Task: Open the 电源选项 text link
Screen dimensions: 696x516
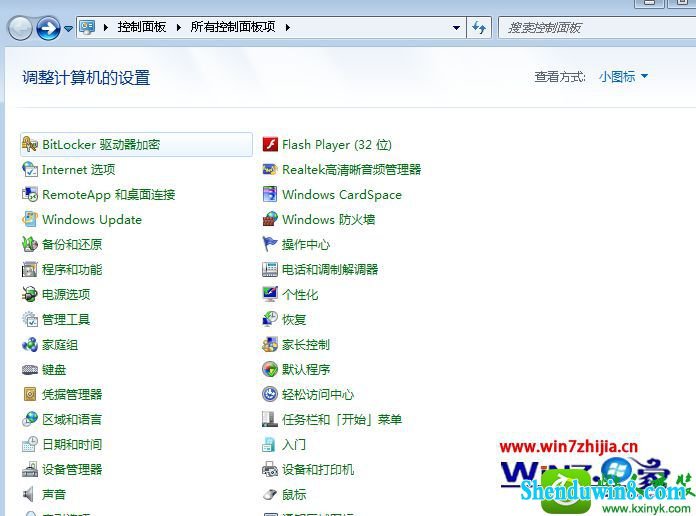Action: pyautogui.click(x=66, y=294)
